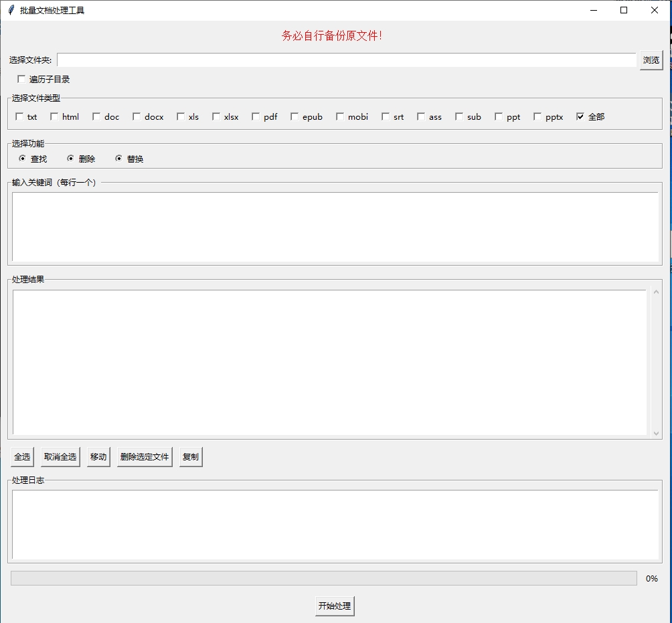The image size is (672, 623).
Task: Click the folder path input field
Action: (346, 60)
